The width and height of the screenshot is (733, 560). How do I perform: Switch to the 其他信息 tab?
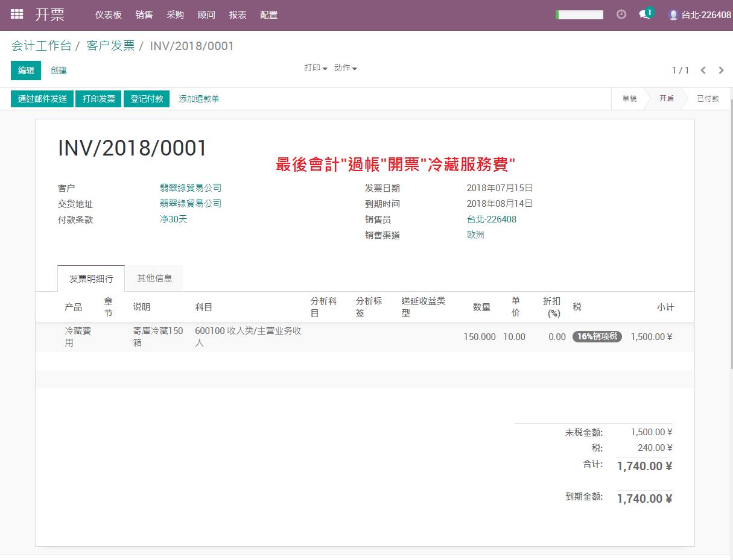point(154,278)
